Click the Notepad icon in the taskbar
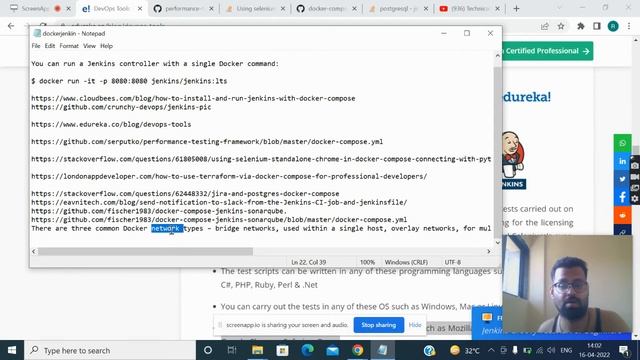640x360 pixels. (x=382, y=350)
